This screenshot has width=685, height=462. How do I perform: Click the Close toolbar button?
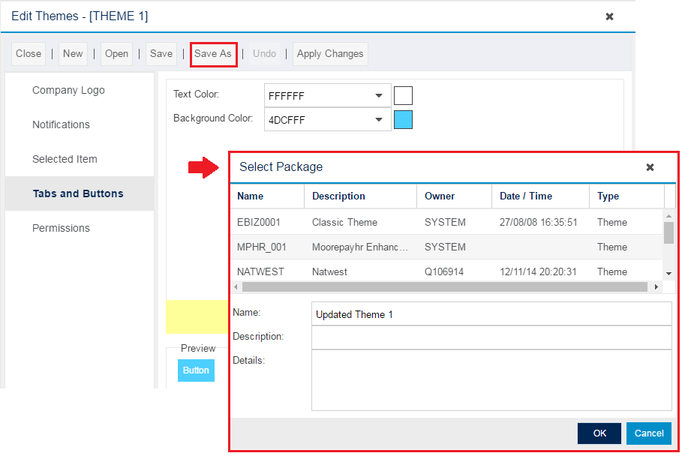tap(29, 54)
